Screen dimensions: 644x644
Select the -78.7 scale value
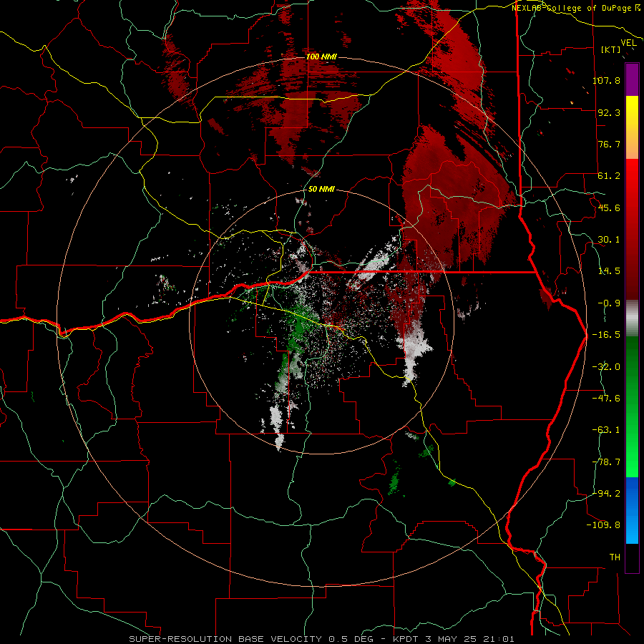click(x=606, y=462)
